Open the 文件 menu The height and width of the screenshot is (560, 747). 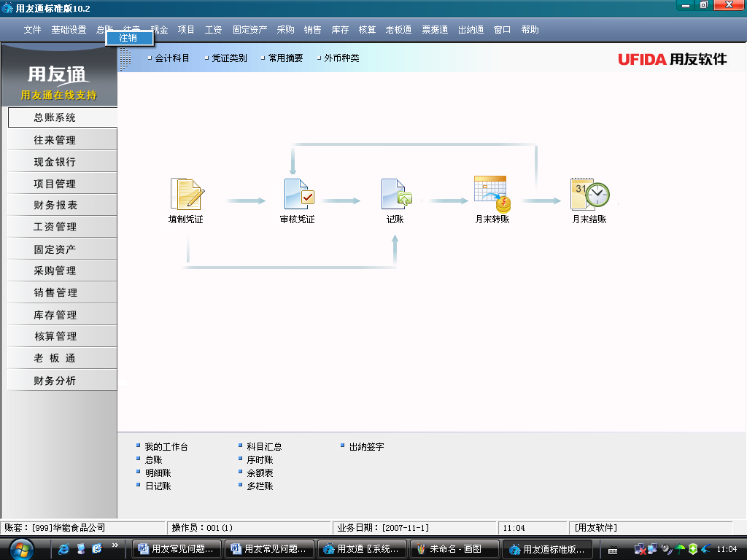32,29
